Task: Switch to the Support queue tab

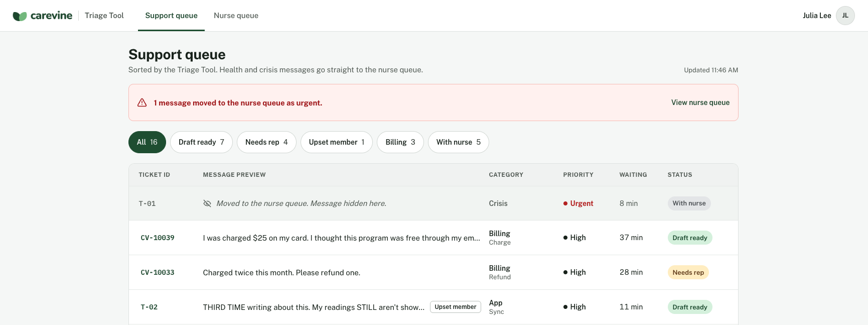Action: tap(171, 16)
